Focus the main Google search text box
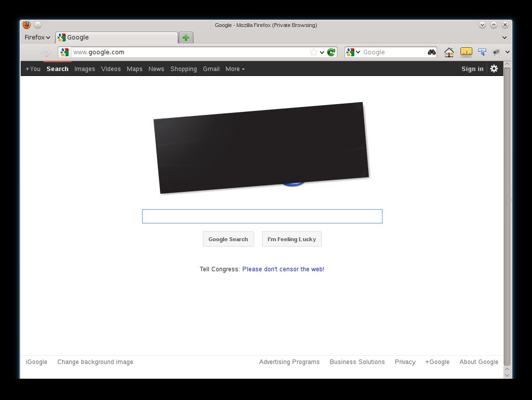Image resolution: width=532 pixels, height=400 pixels. pyautogui.click(x=262, y=217)
